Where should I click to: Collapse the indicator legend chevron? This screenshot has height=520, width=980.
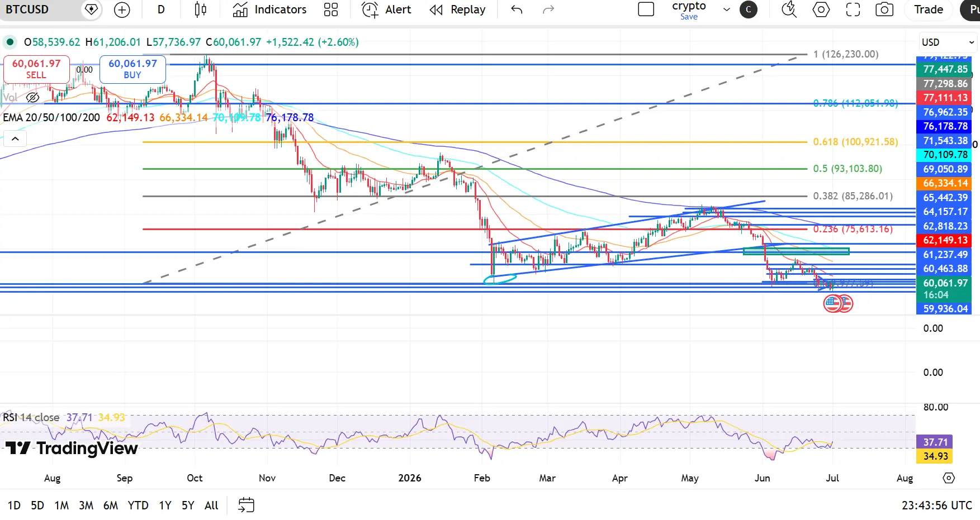pos(15,139)
